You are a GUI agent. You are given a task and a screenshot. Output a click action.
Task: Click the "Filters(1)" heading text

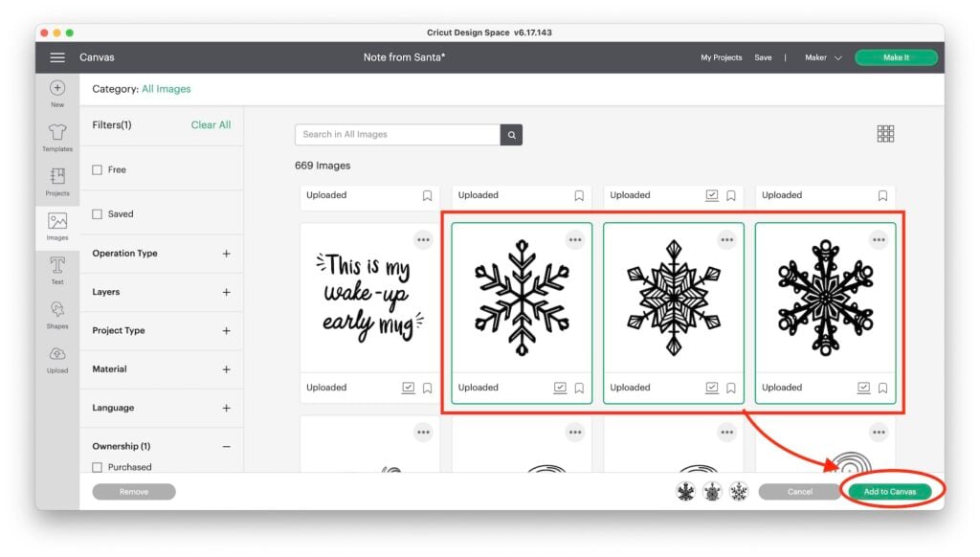coord(112,125)
